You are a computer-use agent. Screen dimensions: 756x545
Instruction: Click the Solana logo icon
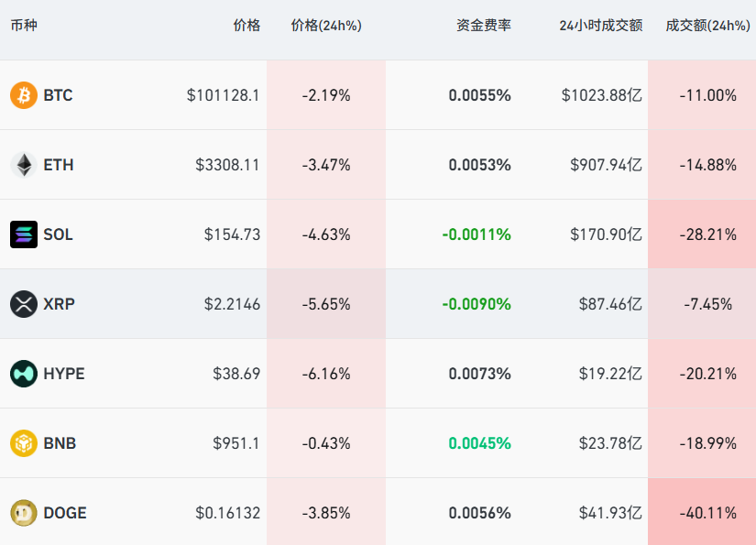click(x=24, y=234)
